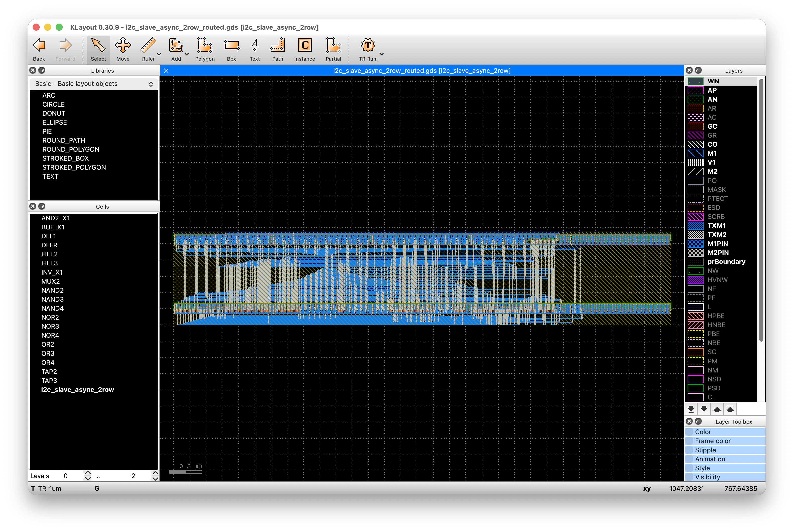Select the WN layer swatch
This screenshot has height=532, width=794.
point(695,81)
